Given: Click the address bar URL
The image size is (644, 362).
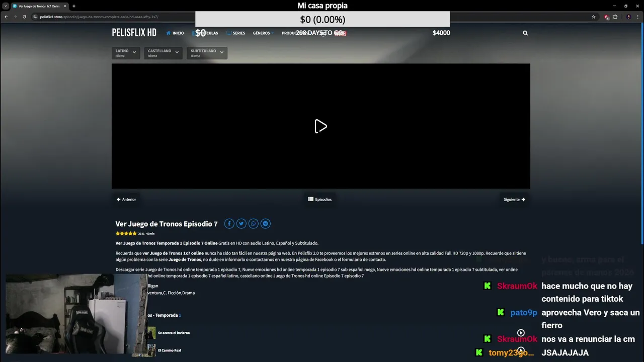Looking at the screenshot, I should tap(99, 17).
